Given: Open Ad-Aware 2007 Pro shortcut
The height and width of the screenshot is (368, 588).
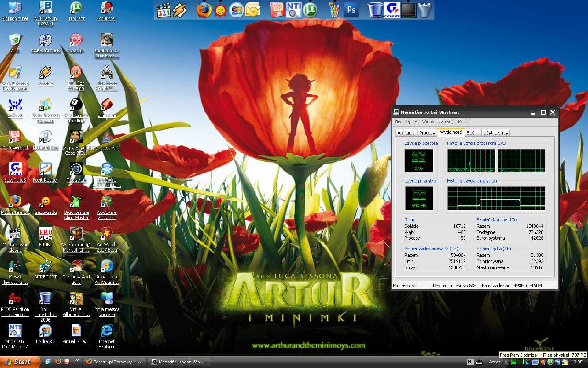Looking at the screenshot, I should [107, 207].
